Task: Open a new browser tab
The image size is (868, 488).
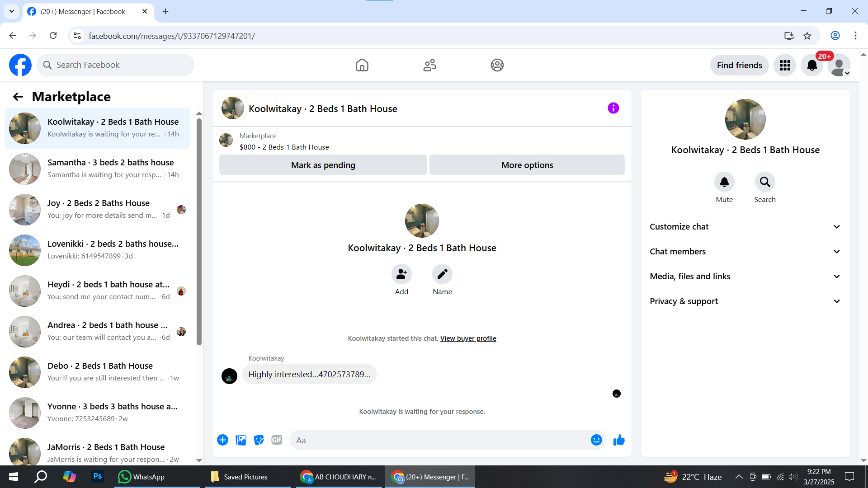Action: point(165,12)
